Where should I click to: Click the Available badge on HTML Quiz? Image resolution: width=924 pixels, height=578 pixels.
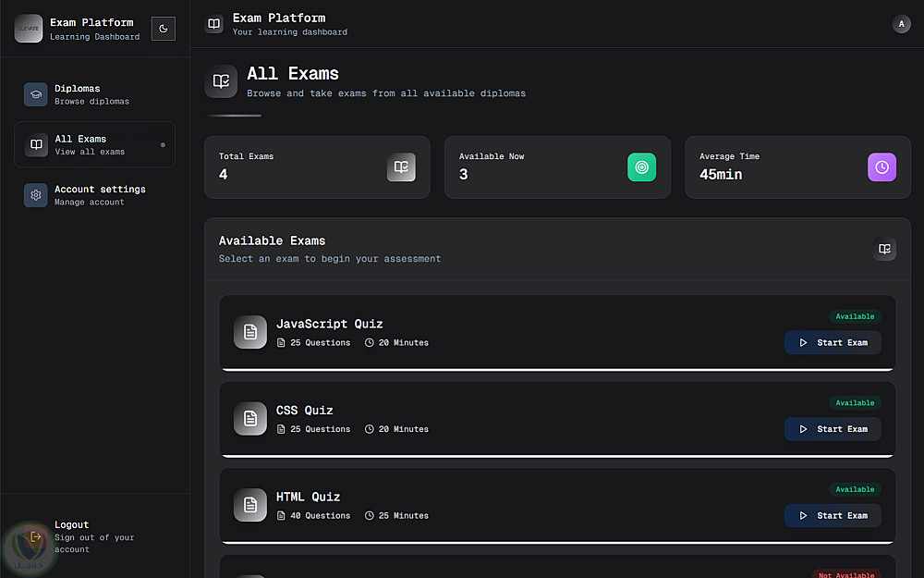tap(855, 489)
